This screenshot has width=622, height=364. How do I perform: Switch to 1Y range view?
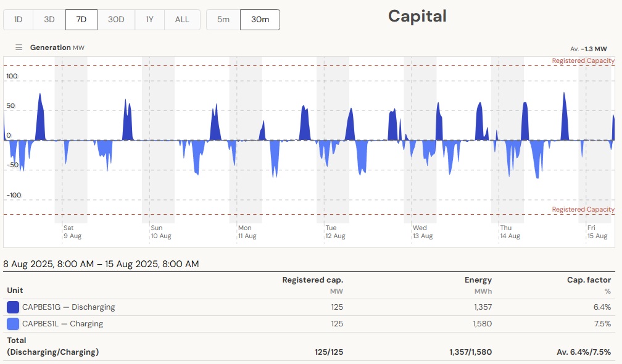(x=149, y=20)
